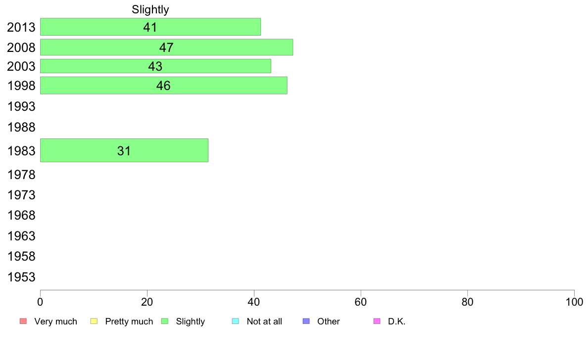The width and height of the screenshot is (588, 364).
Task: Click the Not at all legend text
Action: [x=264, y=321]
